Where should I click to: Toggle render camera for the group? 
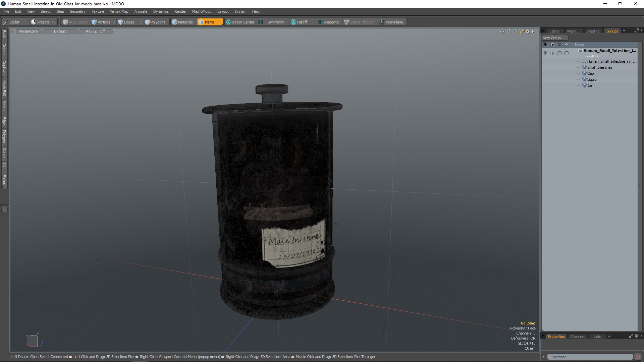tap(552, 53)
